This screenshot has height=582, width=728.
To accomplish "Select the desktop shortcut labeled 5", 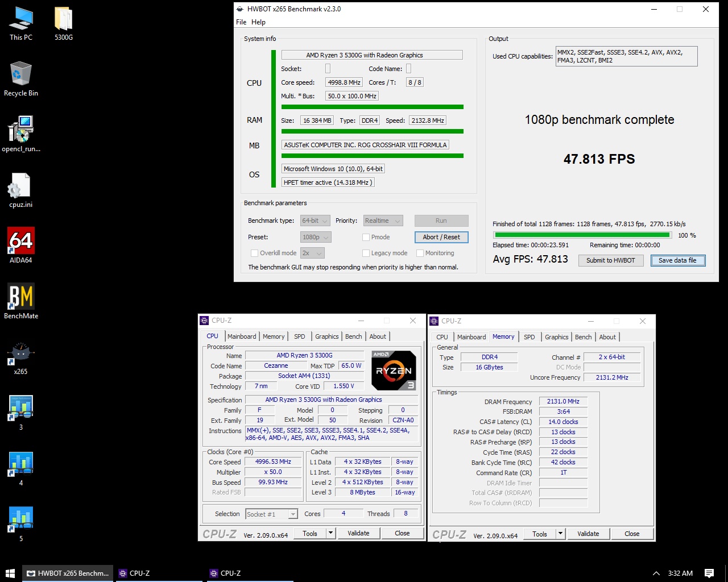I will pos(21,524).
